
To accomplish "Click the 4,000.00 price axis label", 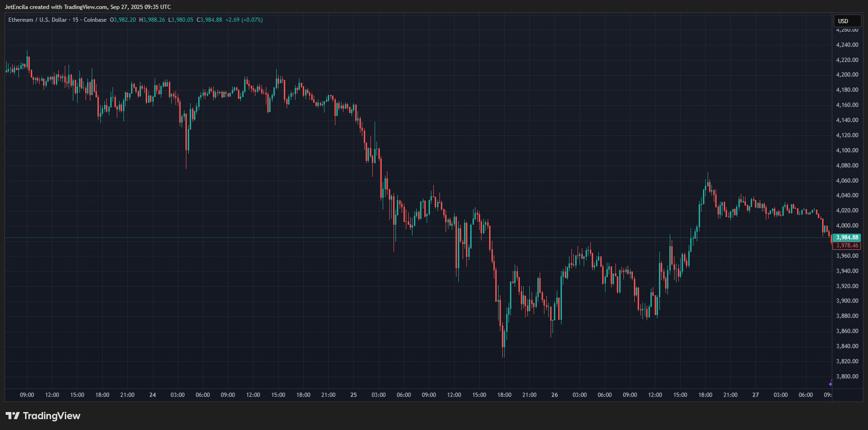I will coord(847,226).
